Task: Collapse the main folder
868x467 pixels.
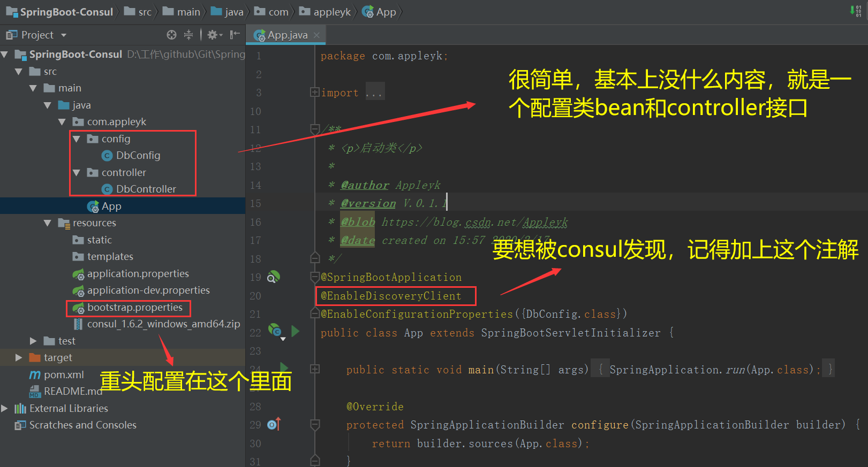Action: click(x=33, y=88)
